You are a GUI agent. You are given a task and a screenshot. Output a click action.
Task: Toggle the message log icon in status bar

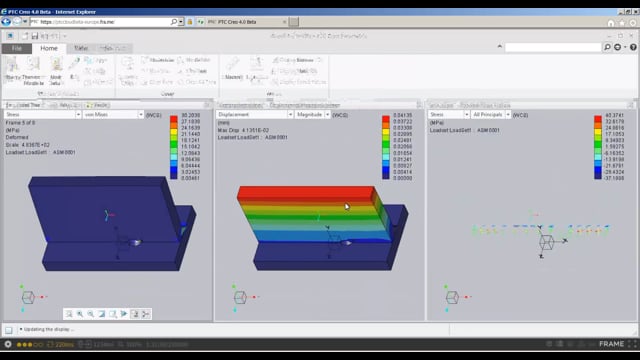[9, 330]
